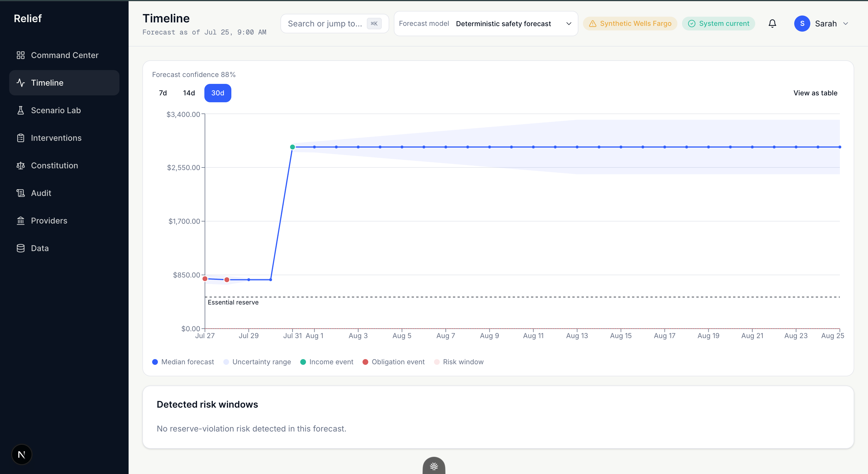
Task: Select the 14d forecast range
Action: click(189, 93)
